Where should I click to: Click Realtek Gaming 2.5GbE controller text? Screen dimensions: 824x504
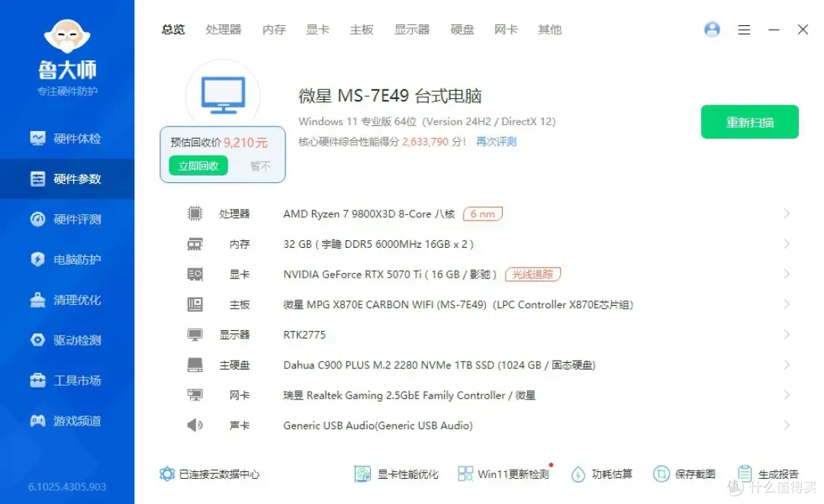coord(410,395)
